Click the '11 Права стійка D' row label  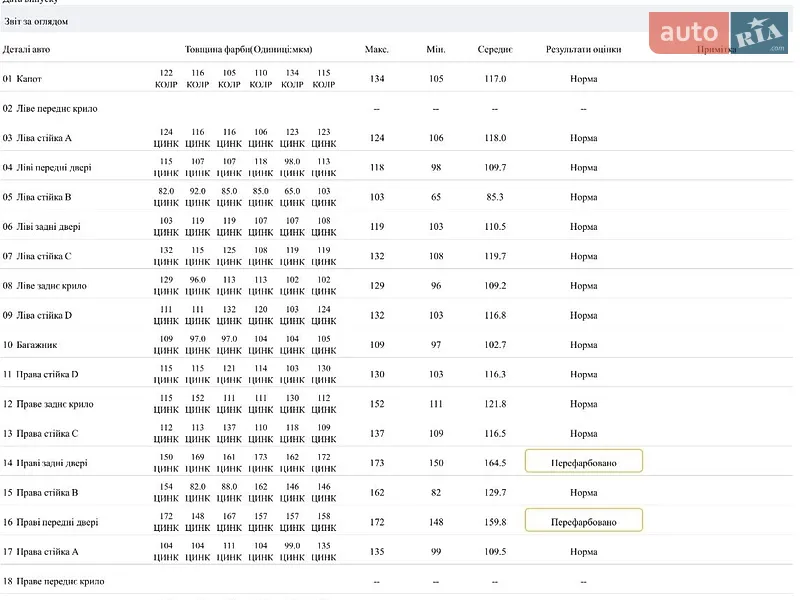(41, 374)
